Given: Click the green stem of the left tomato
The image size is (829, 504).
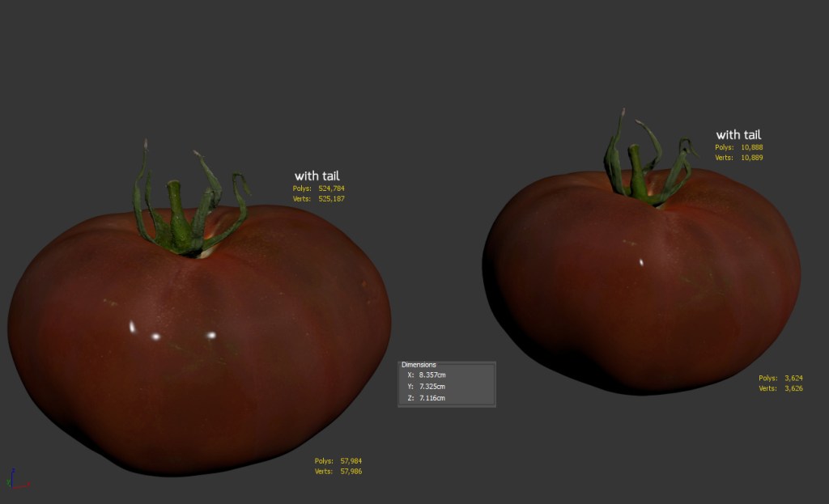Looking at the screenshot, I should 178,218.
